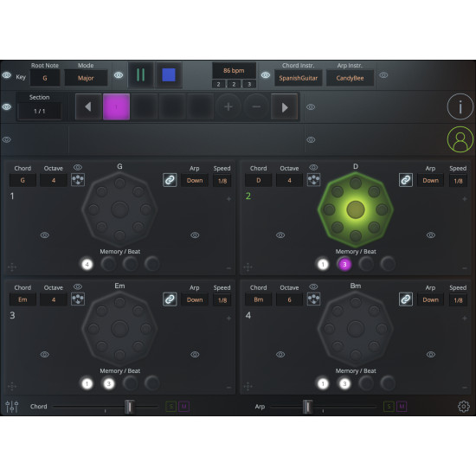Screen dimensions: 476x476
Task: Pause playback with the pause button
Action: pyautogui.click(x=140, y=75)
